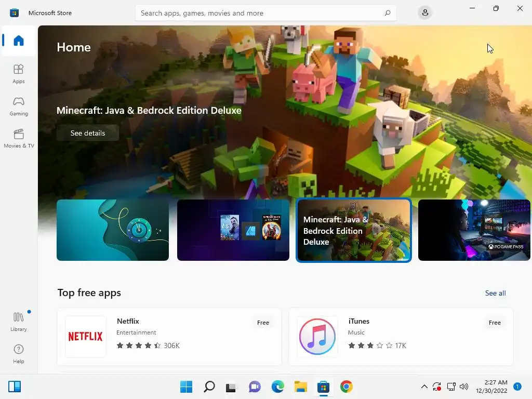Screen dimensions: 532x399
Task: Select the dark blue games carousel thumbnail
Action: click(x=233, y=230)
